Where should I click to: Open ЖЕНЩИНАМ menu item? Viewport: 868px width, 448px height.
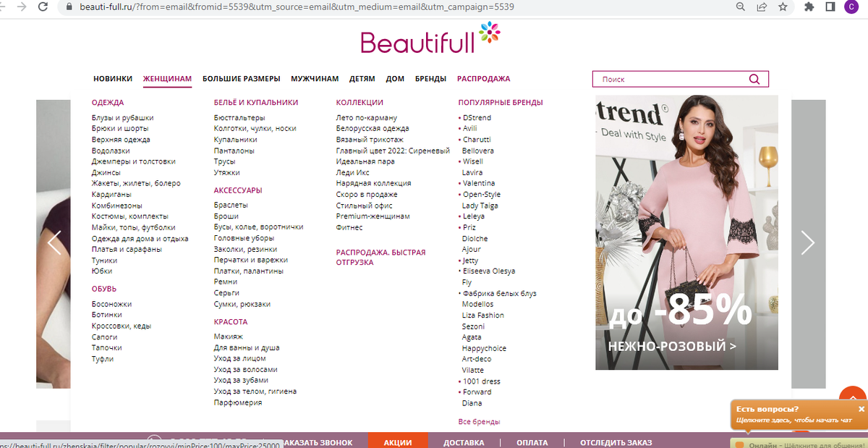tap(167, 79)
